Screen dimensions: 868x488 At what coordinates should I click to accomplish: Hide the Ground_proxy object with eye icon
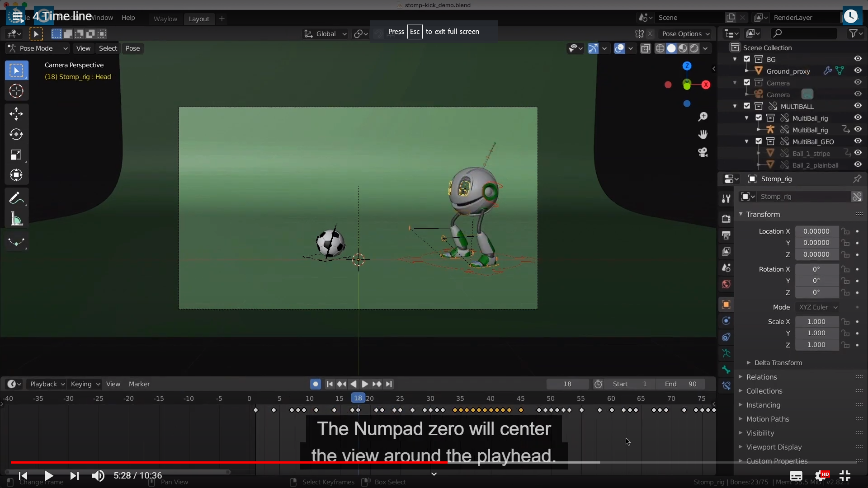click(858, 70)
